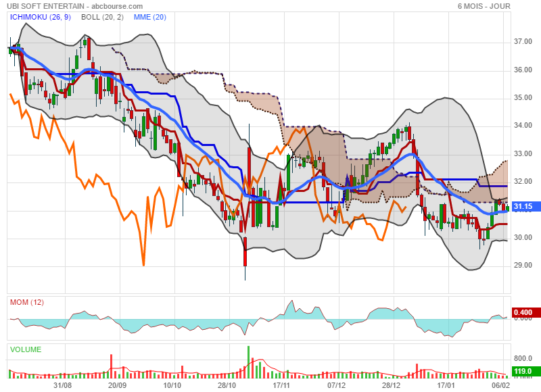Click the 28/10 date axis label
541x392 pixels.
[x=227, y=385]
